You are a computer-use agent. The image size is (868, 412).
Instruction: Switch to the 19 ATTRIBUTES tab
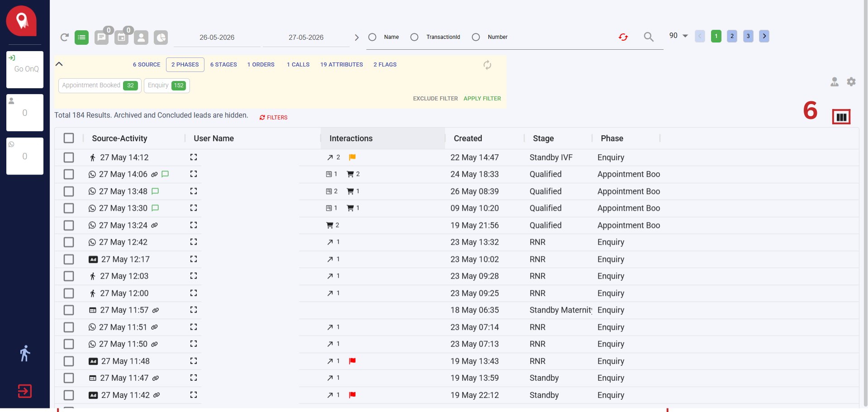point(342,65)
